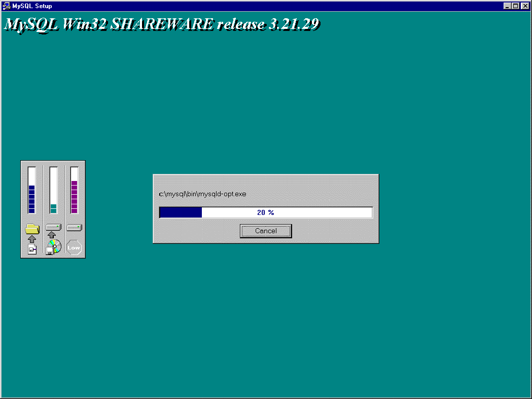Click the source document file icon
The width and height of the screenshot is (532, 399).
[x=32, y=249]
